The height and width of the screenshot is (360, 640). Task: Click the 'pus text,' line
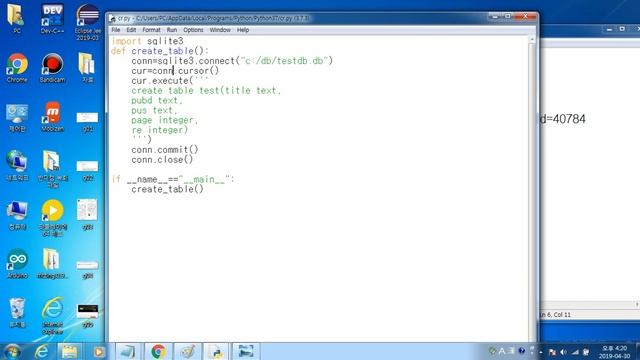pyautogui.click(x=154, y=110)
